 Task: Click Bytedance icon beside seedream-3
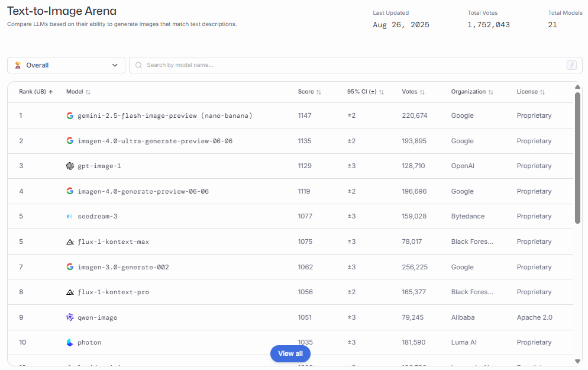(x=70, y=216)
